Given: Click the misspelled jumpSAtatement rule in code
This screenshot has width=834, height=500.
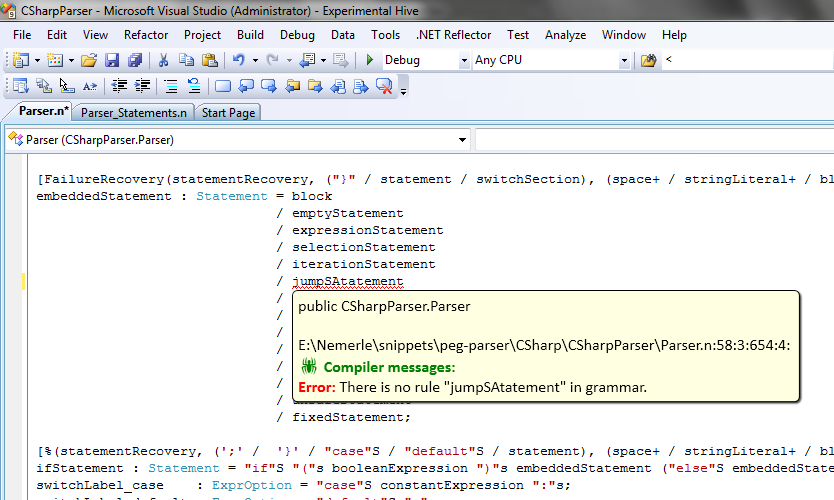Looking at the screenshot, I should [347, 282].
